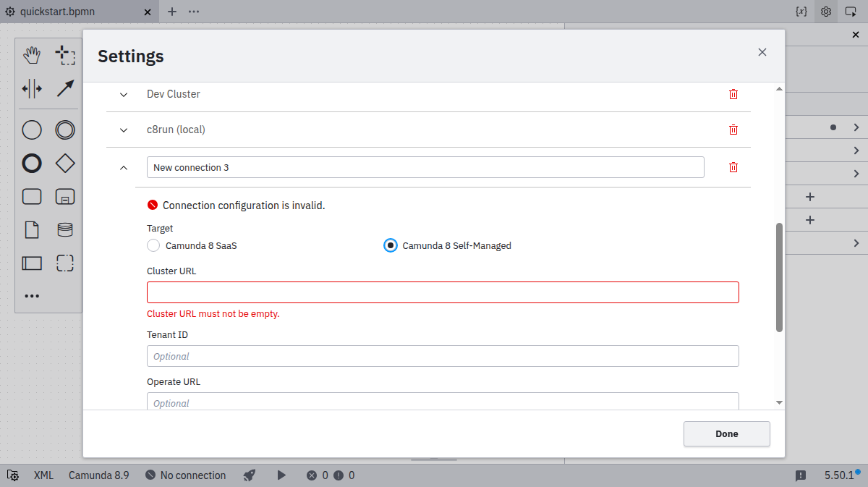The height and width of the screenshot is (487, 868).
Task: Click the Done button
Action: (727, 433)
